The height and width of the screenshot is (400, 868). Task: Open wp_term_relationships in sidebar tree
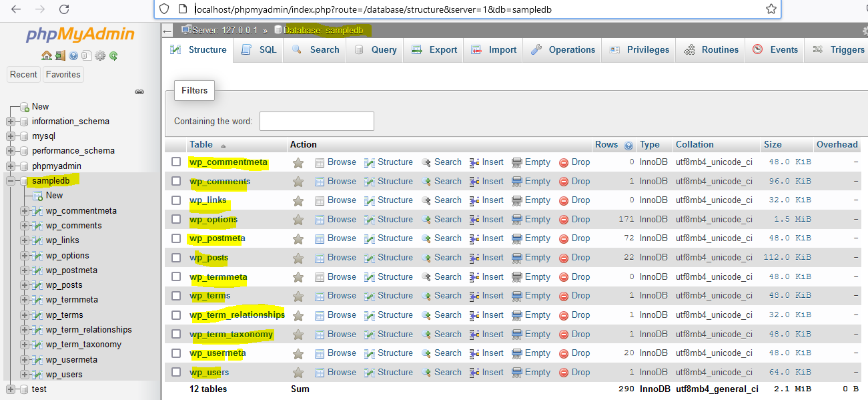pyautogui.click(x=89, y=330)
